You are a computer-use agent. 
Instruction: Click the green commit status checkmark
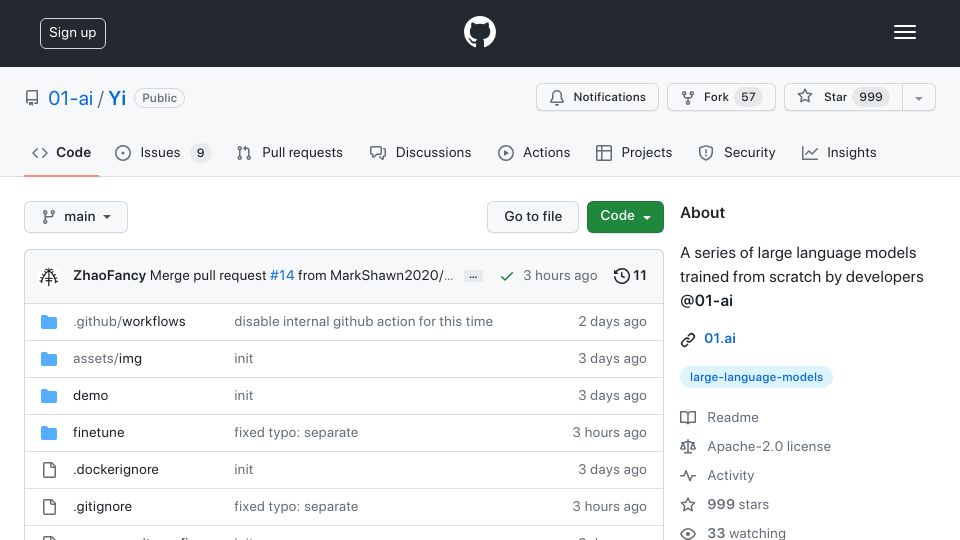point(506,276)
